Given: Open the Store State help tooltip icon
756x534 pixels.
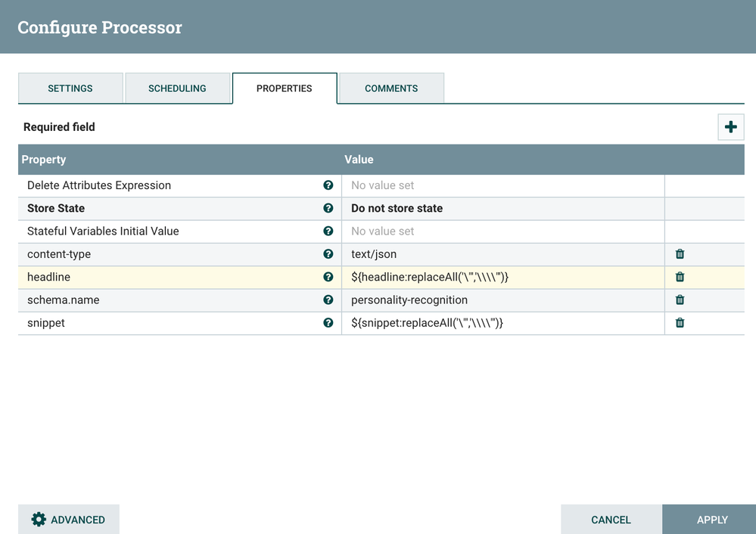Looking at the screenshot, I should click(x=328, y=208).
